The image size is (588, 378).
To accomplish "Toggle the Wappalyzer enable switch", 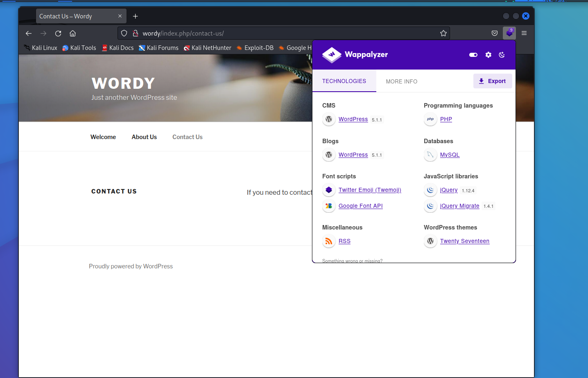I will pyautogui.click(x=473, y=55).
